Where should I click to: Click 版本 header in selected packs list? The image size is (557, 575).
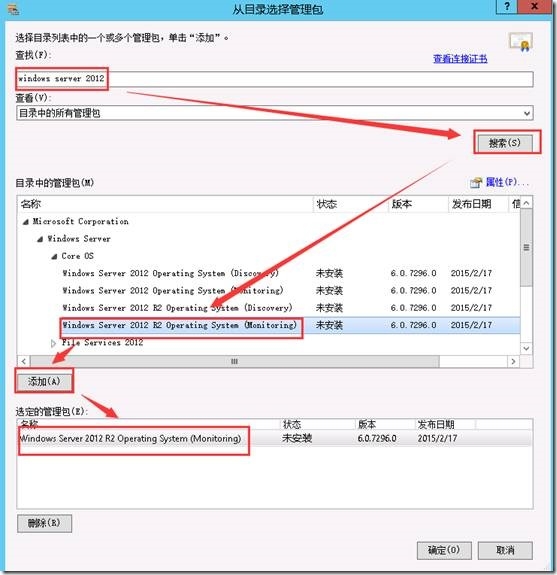tap(385, 425)
